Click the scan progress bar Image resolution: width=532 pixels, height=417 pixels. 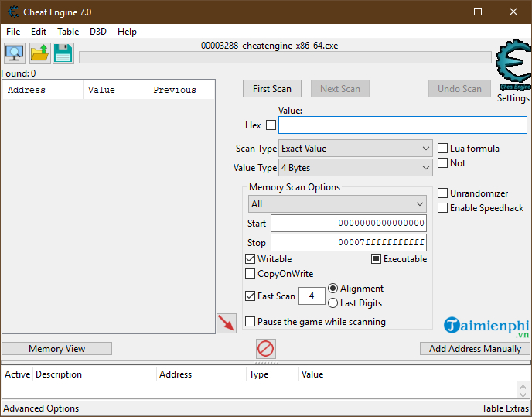[x=285, y=57]
